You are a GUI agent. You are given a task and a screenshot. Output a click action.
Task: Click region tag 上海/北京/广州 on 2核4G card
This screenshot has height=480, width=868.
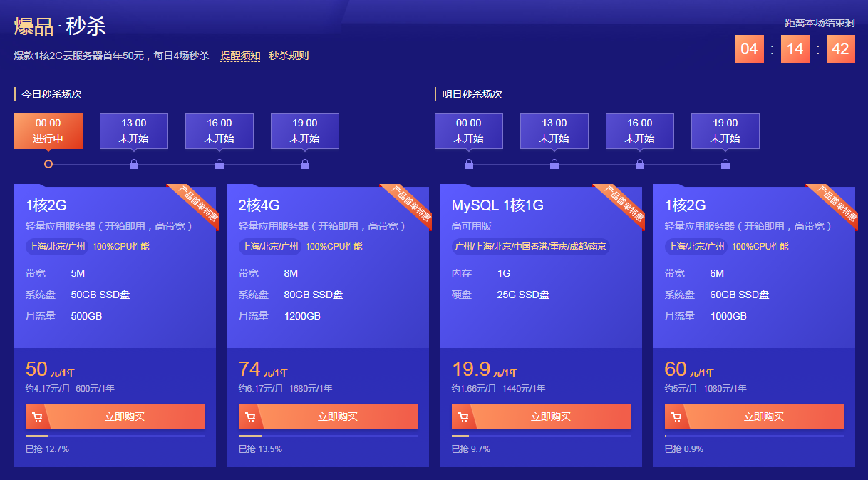[270, 247]
